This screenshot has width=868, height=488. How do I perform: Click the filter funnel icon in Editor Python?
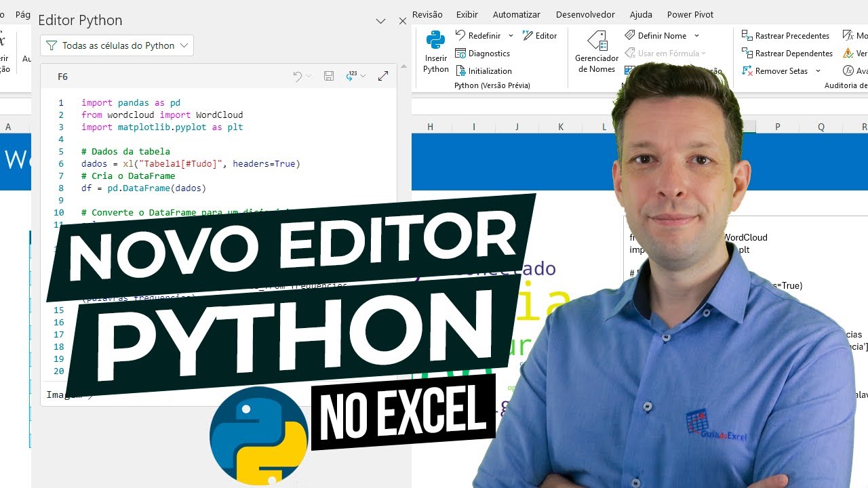[52, 45]
